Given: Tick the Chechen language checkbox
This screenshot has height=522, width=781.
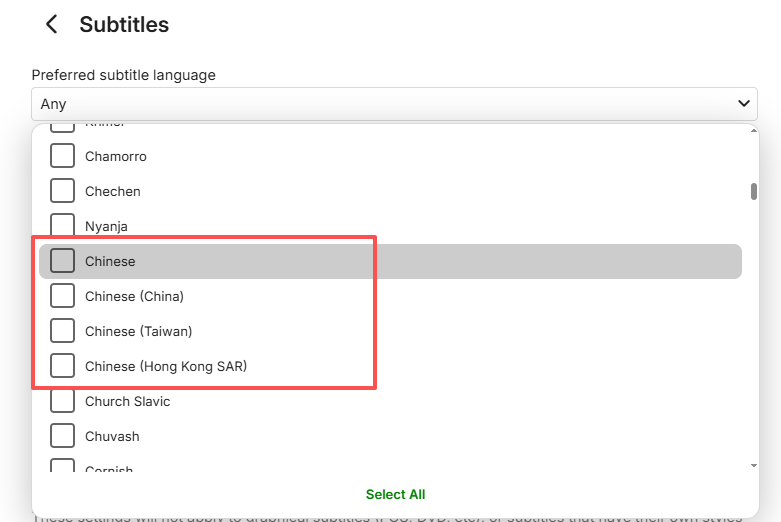Looking at the screenshot, I should point(62,191).
